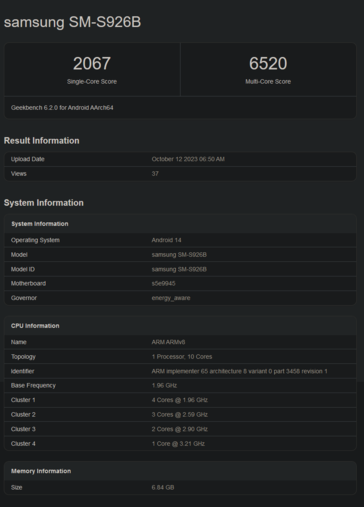This screenshot has width=364, height=507.
Task: Select the views count 37
Action: coord(155,174)
